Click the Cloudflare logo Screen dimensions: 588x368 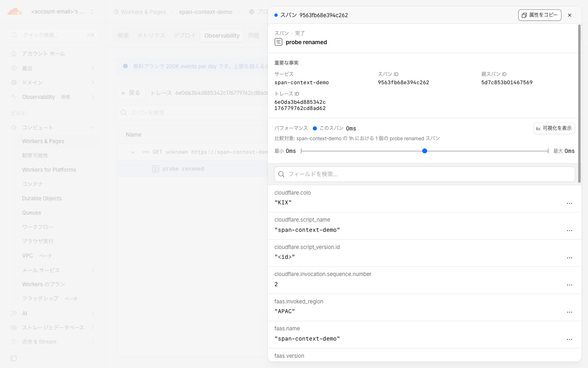click(x=15, y=11)
